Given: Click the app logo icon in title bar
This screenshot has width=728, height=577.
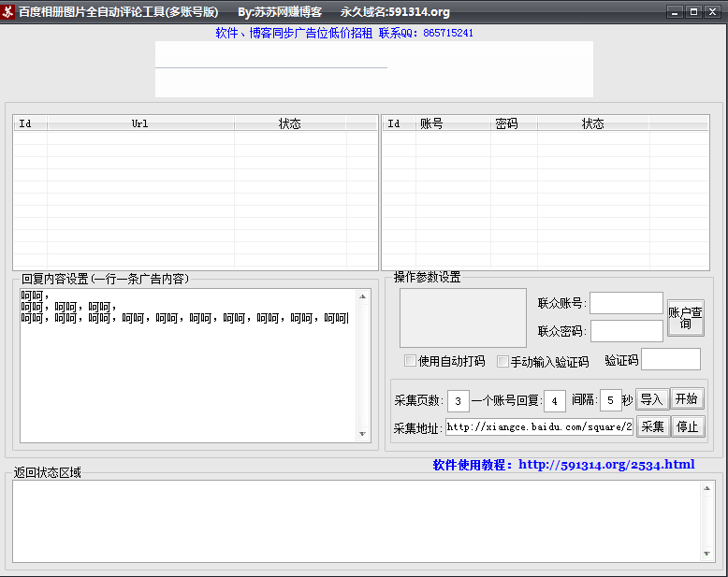Looking at the screenshot, I should [7, 11].
